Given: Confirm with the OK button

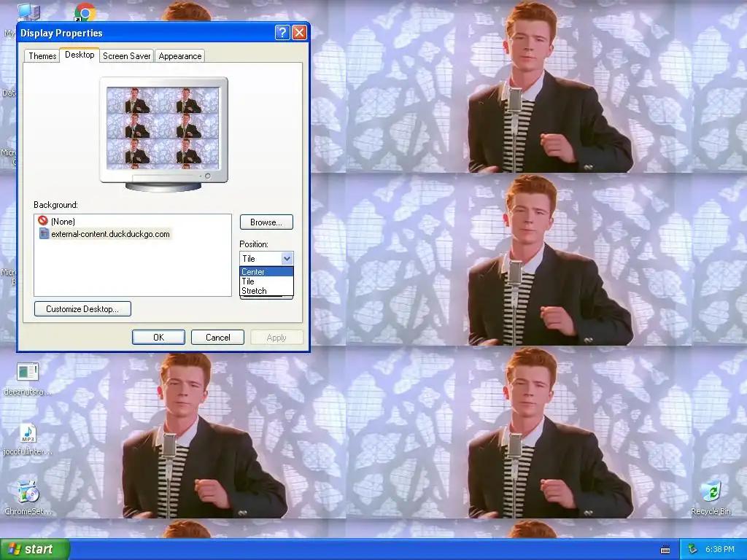Looking at the screenshot, I should coord(158,337).
